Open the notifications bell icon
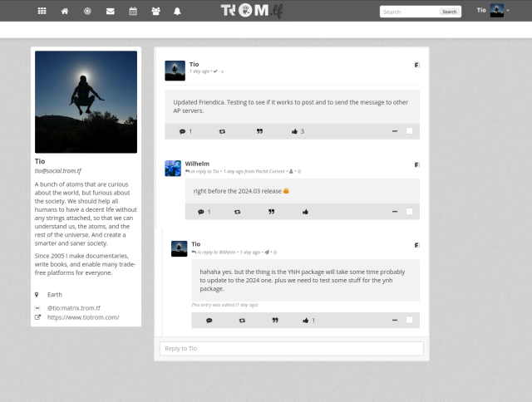Image resolution: width=532 pixels, height=402 pixels. click(x=177, y=11)
